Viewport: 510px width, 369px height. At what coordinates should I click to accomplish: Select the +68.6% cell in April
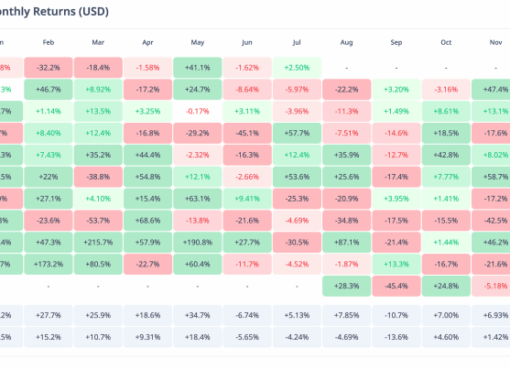[148, 221]
